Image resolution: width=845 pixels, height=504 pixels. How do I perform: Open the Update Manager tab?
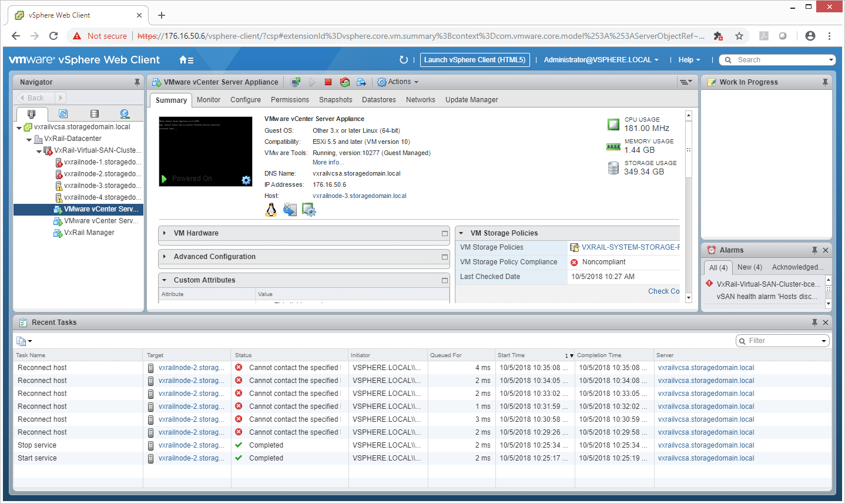(471, 100)
